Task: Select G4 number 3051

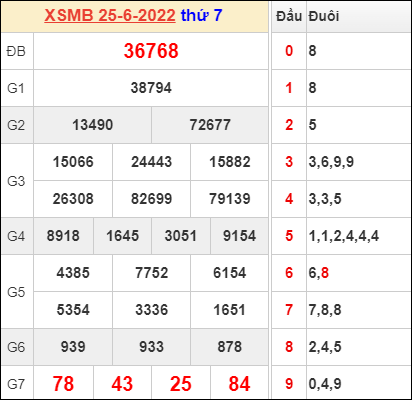Action: click(x=181, y=236)
